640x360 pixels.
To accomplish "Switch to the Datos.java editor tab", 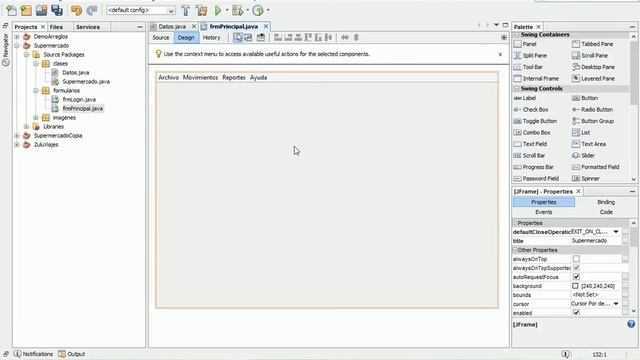I will [171, 27].
